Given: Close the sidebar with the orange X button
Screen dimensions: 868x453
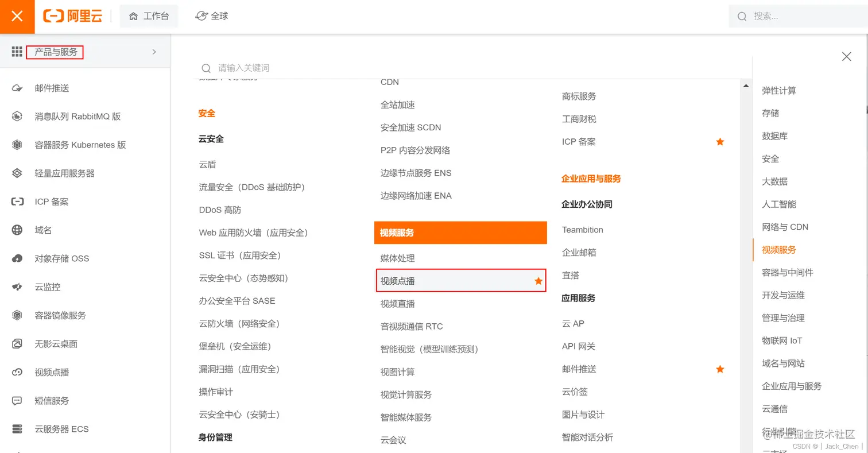Looking at the screenshot, I should click(x=17, y=16).
